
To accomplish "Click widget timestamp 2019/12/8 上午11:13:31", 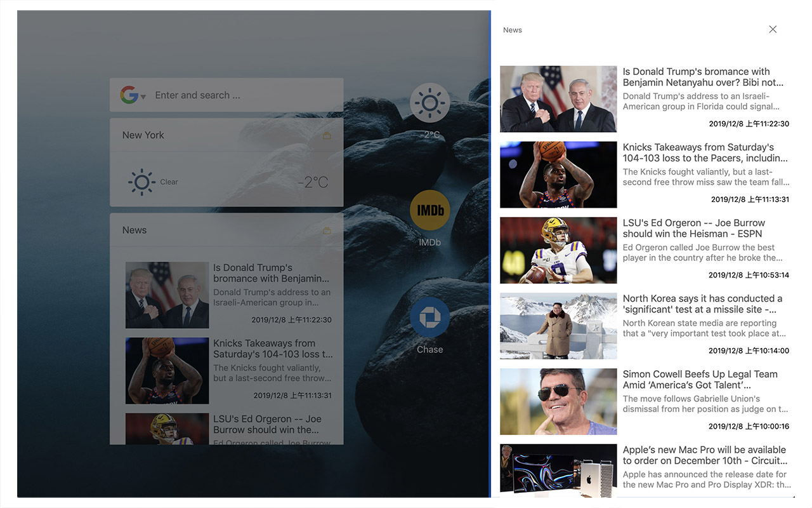I will click(x=292, y=396).
